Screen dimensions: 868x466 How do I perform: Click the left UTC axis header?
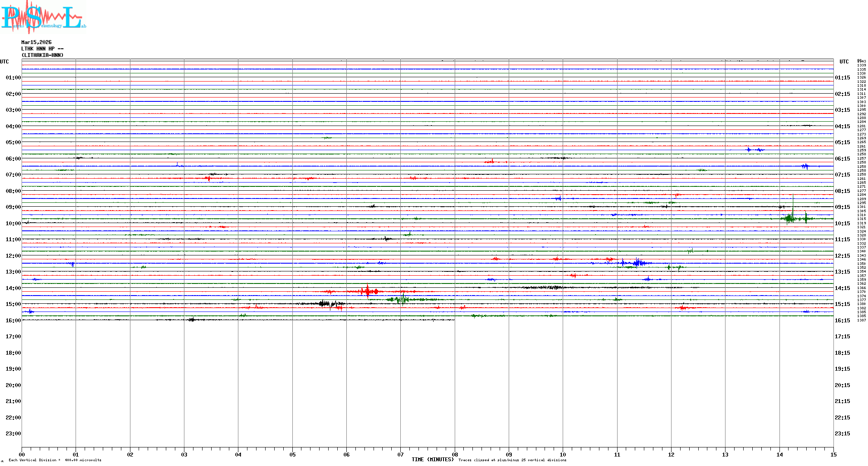(4, 62)
